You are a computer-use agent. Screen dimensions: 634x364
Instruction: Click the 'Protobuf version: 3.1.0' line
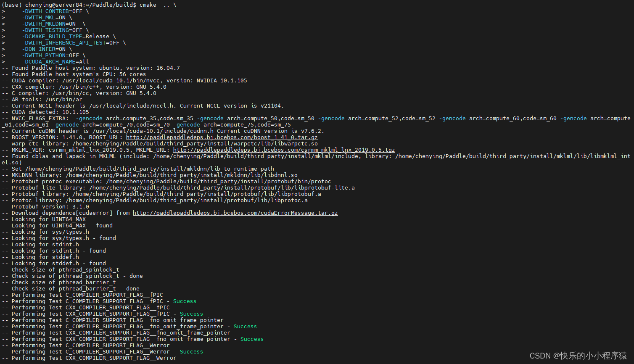[45, 207]
